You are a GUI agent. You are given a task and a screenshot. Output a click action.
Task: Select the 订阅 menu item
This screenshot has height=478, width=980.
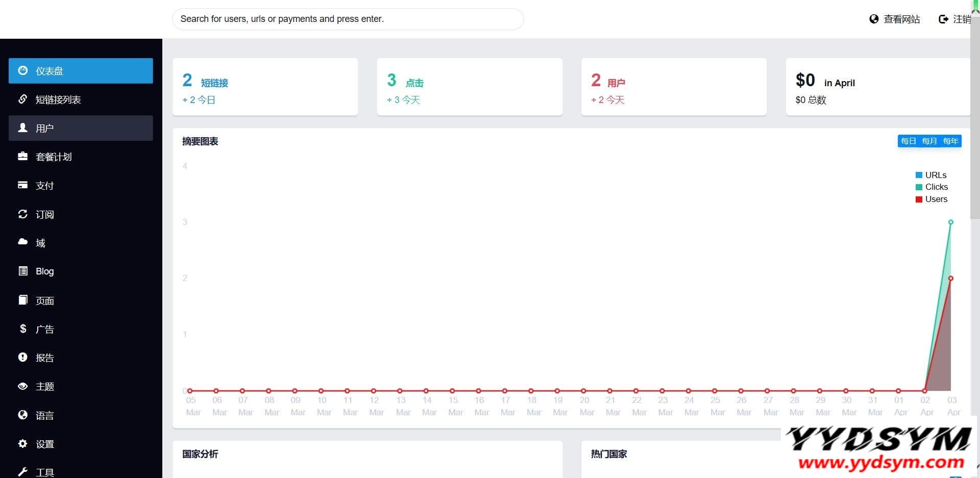point(81,214)
